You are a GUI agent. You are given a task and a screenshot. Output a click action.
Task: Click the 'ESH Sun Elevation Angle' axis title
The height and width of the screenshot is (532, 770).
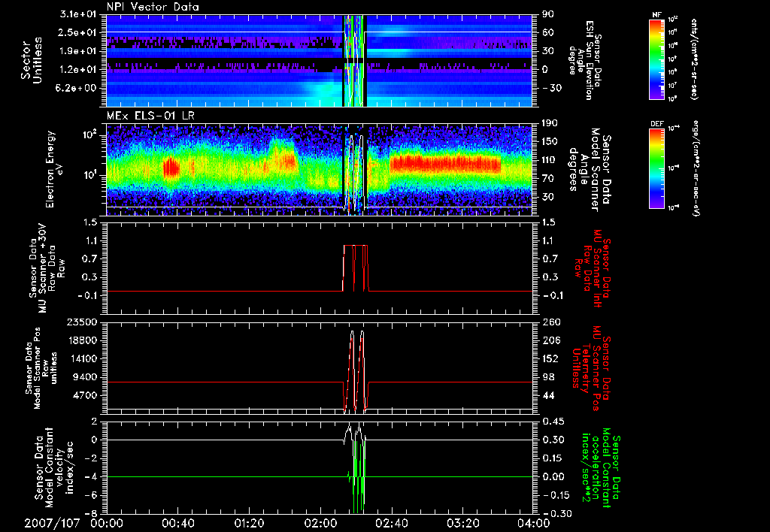pos(584,60)
